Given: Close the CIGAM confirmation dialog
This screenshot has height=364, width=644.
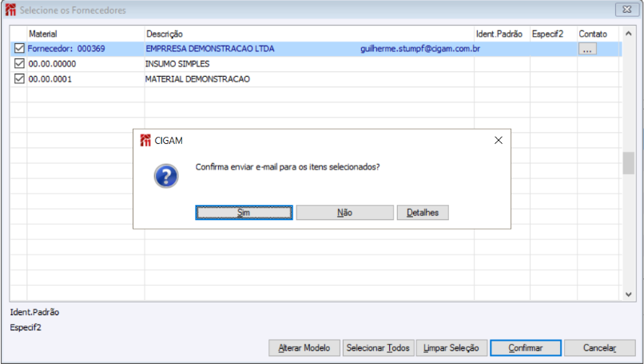Looking at the screenshot, I should [x=499, y=141].
